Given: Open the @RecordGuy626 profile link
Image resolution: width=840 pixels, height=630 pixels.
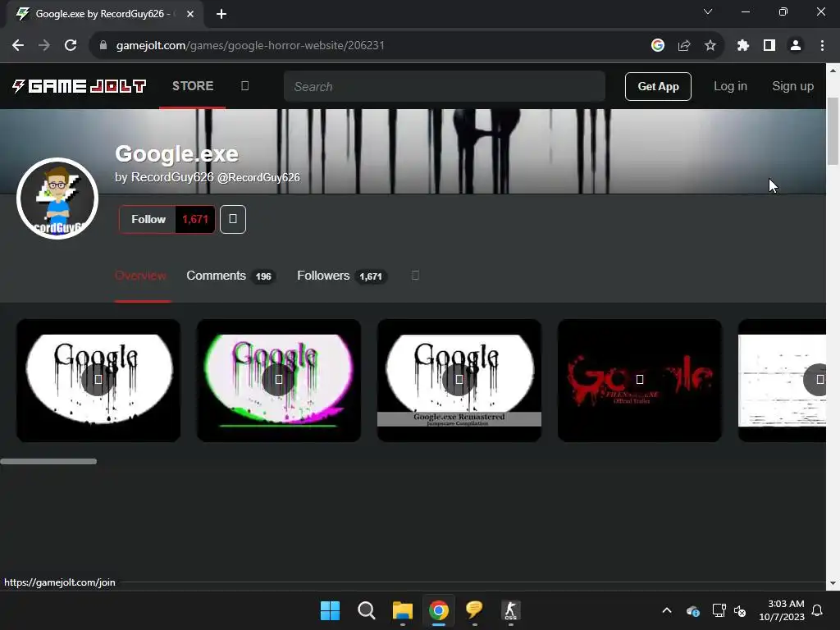Looking at the screenshot, I should [258, 177].
